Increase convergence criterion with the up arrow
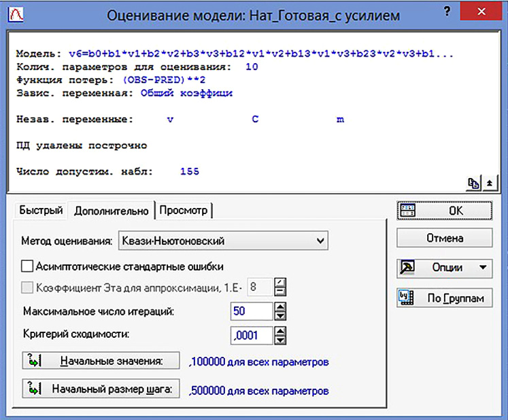The image size is (508, 420). [280, 330]
